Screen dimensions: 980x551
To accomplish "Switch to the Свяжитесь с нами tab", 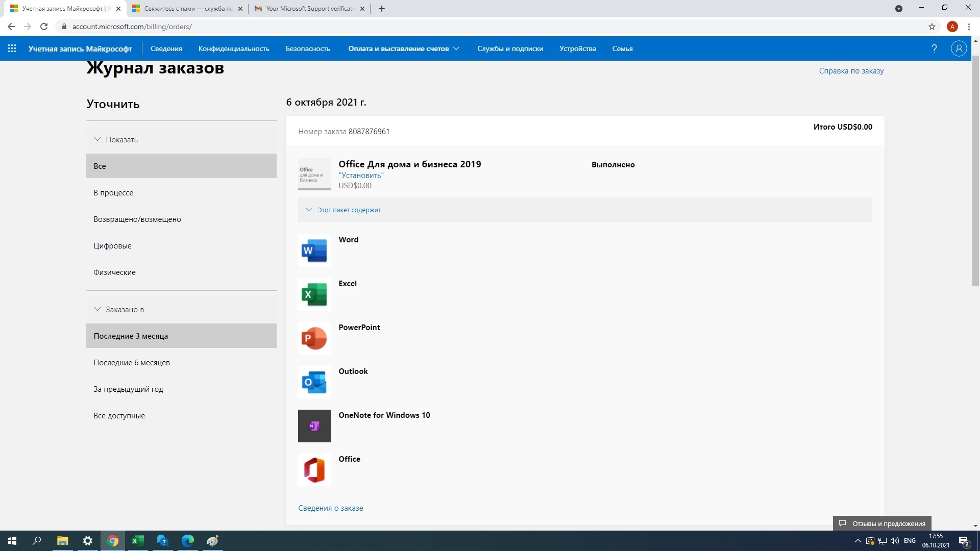I will point(188,9).
